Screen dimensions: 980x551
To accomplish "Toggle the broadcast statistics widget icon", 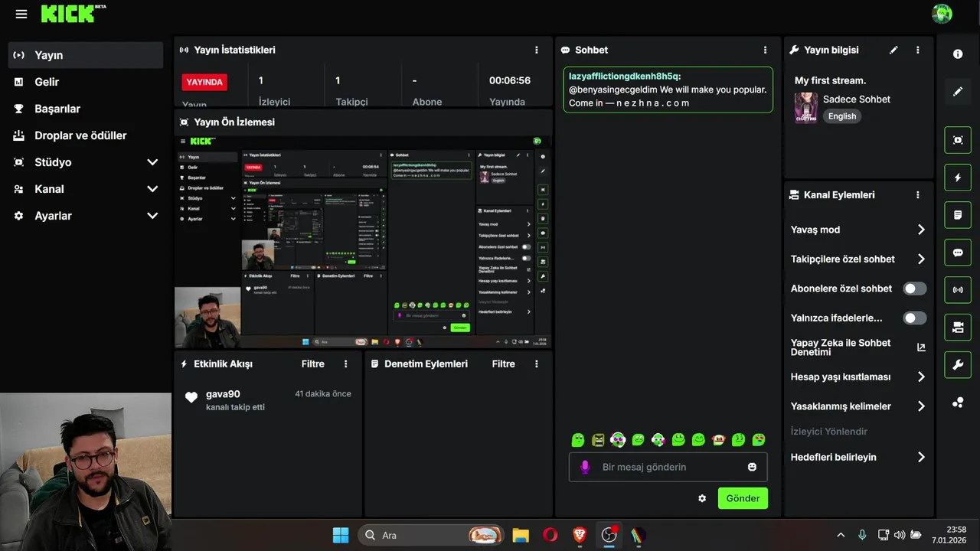I will click(x=958, y=290).
